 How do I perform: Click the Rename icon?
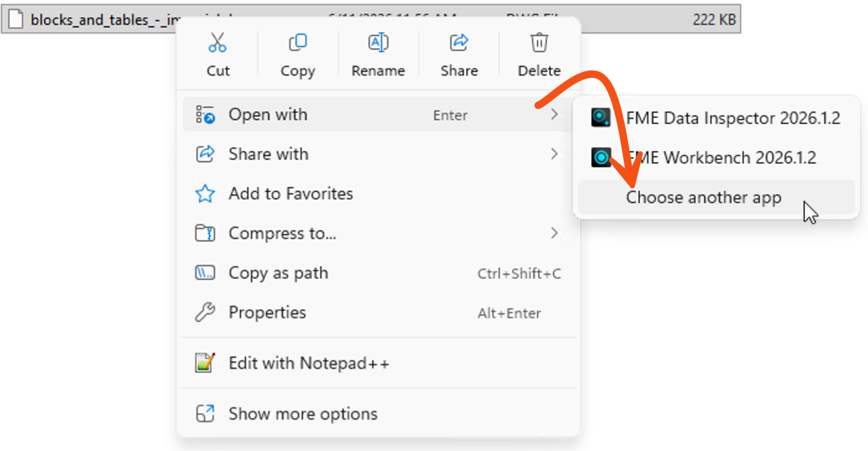[378, 43]
